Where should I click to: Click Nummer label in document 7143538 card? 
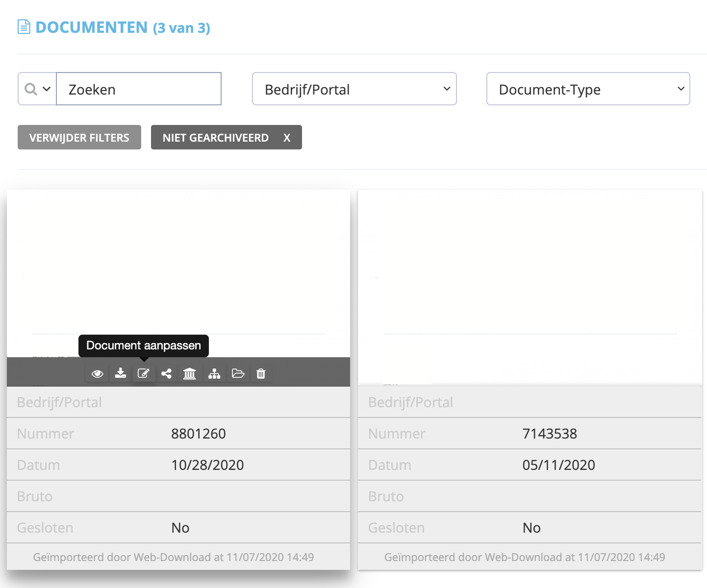click(x=397, y=434)
